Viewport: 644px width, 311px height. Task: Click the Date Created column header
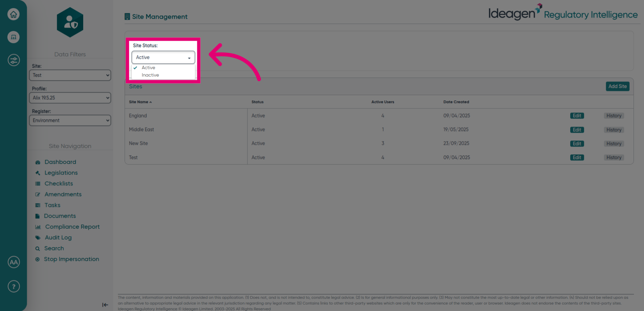coord(456,102)
